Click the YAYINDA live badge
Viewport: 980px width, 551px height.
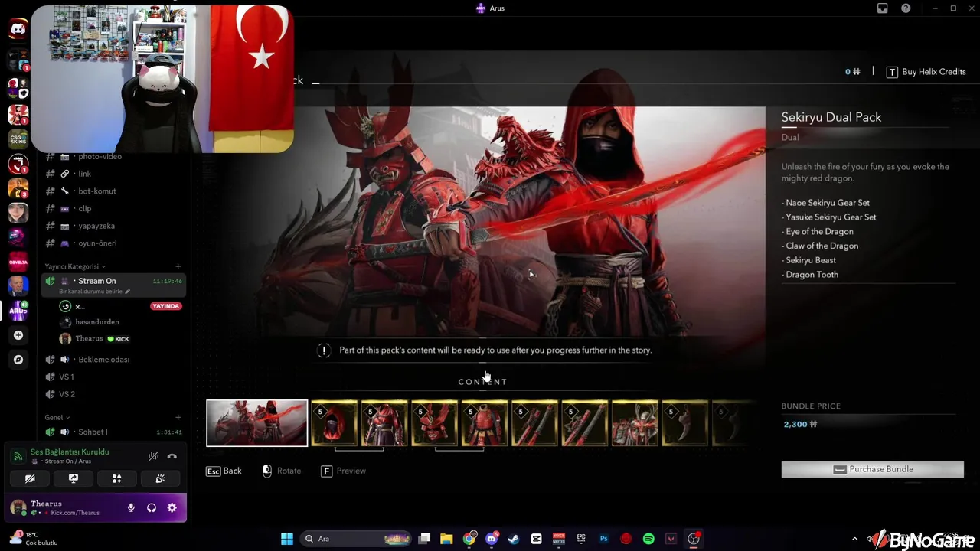pos(166,306)
